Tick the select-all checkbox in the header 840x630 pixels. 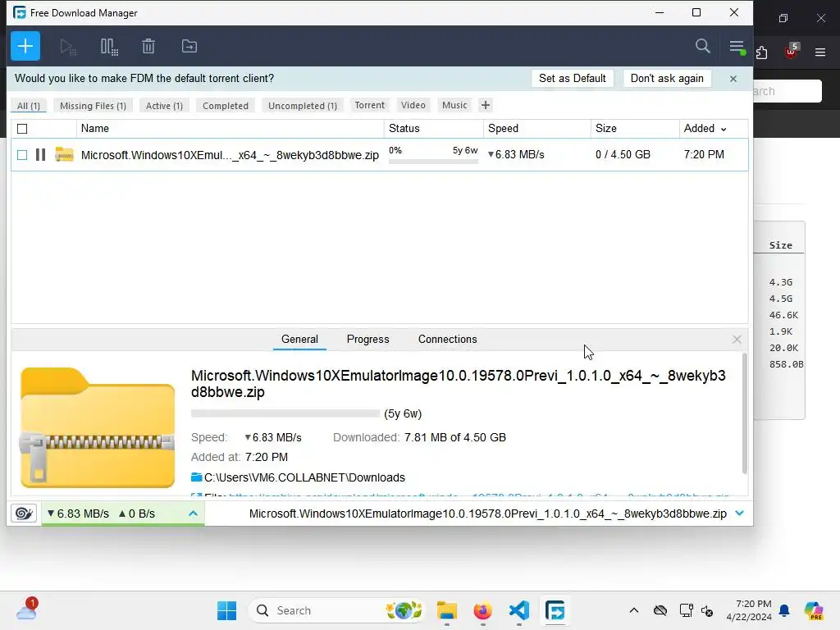[x=22, y=129]
